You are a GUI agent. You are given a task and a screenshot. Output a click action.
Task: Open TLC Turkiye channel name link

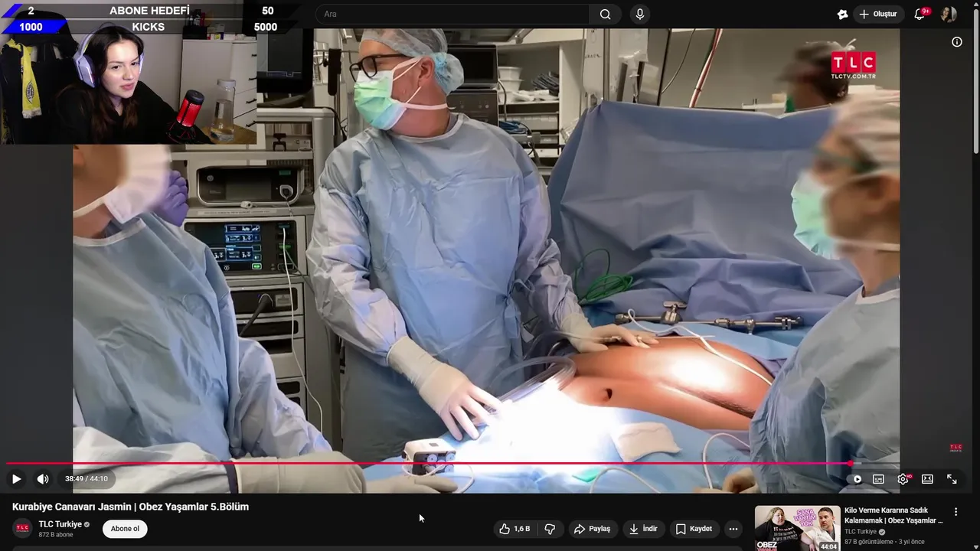(x=60, y=524)
